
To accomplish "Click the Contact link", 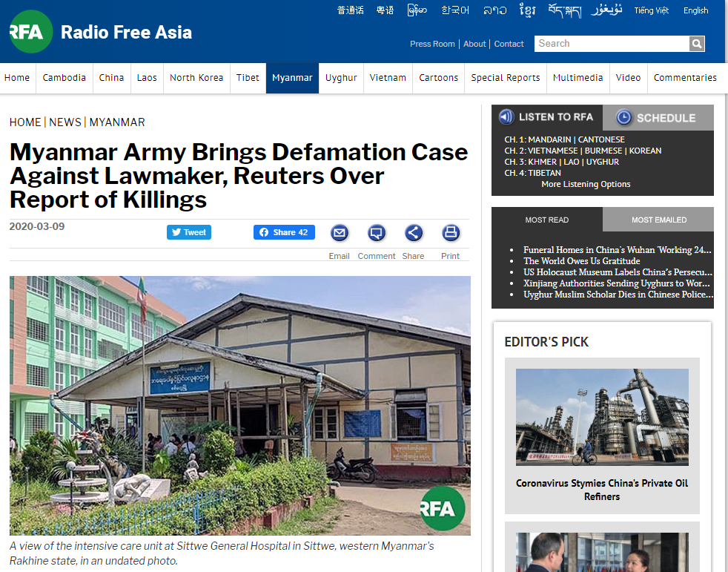I will (509, 44).
